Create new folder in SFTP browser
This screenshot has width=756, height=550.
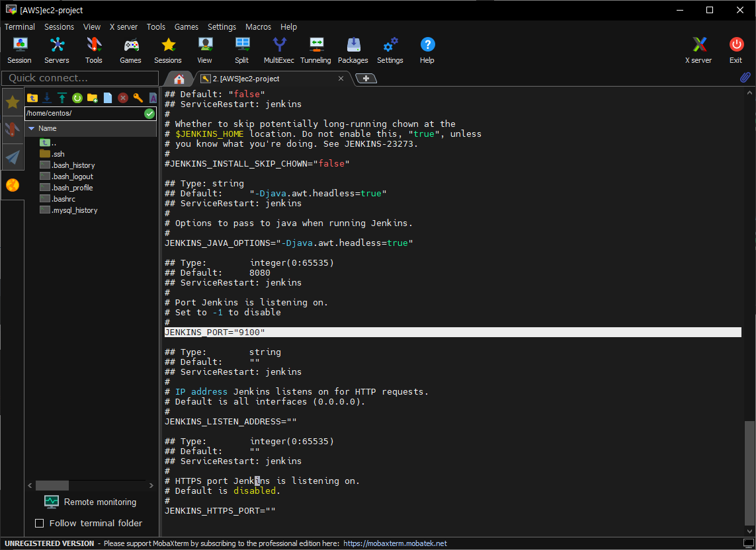tap(93, 98)
